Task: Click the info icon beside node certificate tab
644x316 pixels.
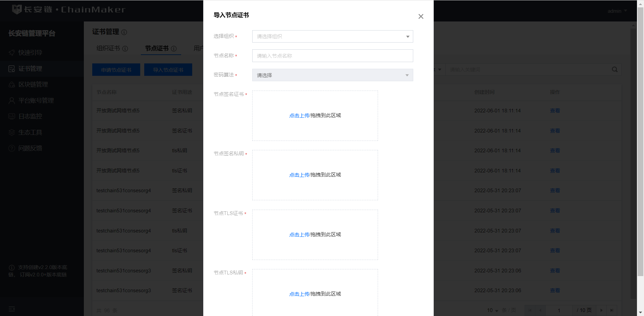Action: [x=174, y=49]
